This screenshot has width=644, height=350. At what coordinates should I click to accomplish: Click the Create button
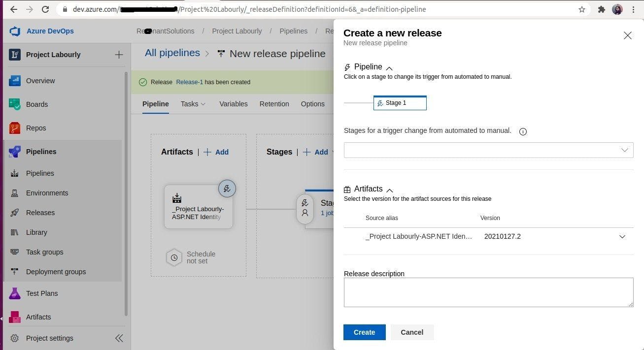point(364,332)
